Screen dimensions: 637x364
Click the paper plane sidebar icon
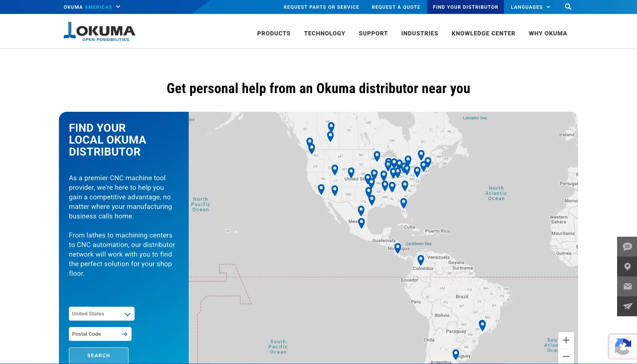(627, 306)
